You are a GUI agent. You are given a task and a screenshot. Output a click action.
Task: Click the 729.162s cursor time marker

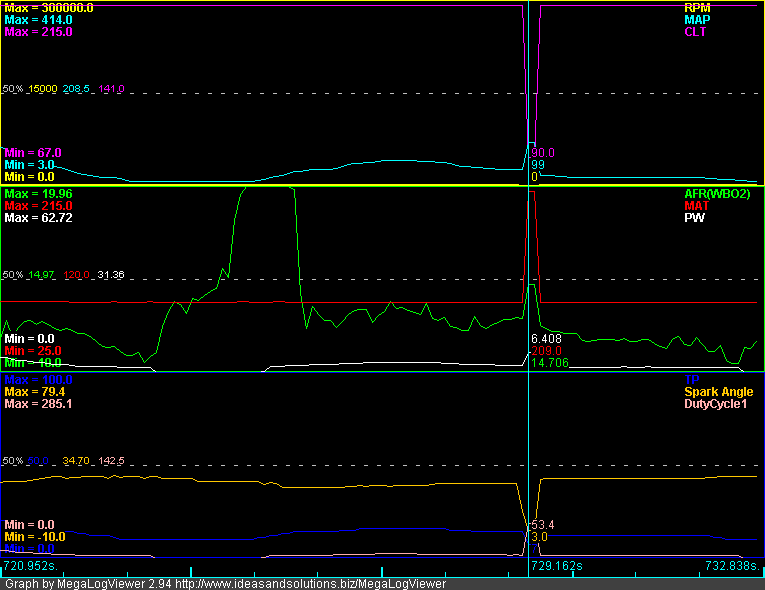click(x=558, y=566)
